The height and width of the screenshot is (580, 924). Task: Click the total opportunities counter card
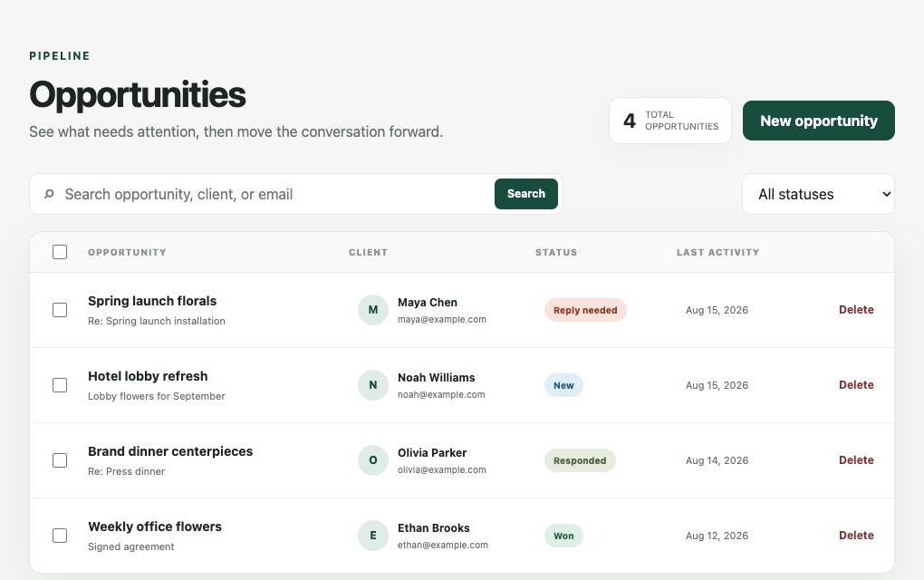point(670,121)
